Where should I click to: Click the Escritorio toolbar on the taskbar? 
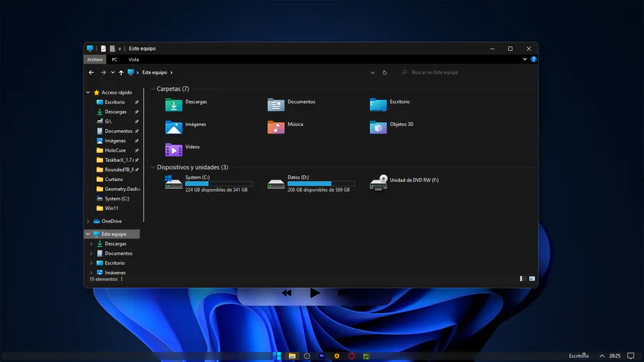point(578,356)
